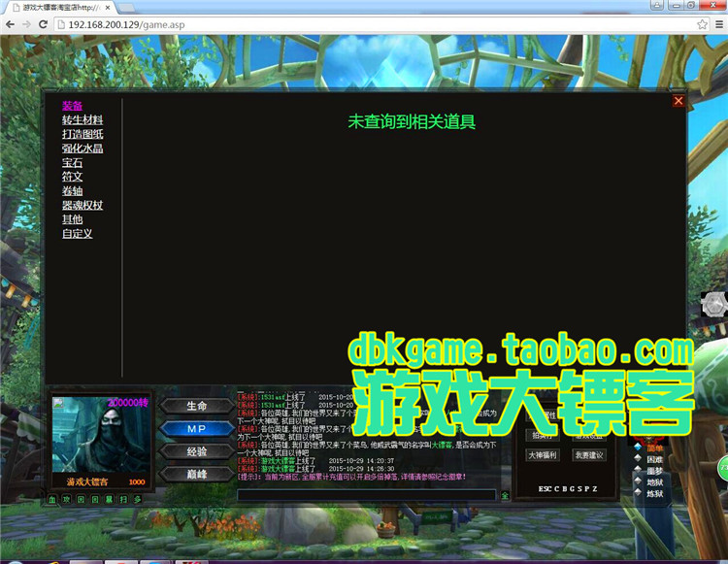Click the 巅峰 peak bar button
Viewport: 728px width, 564px height.
197,474
